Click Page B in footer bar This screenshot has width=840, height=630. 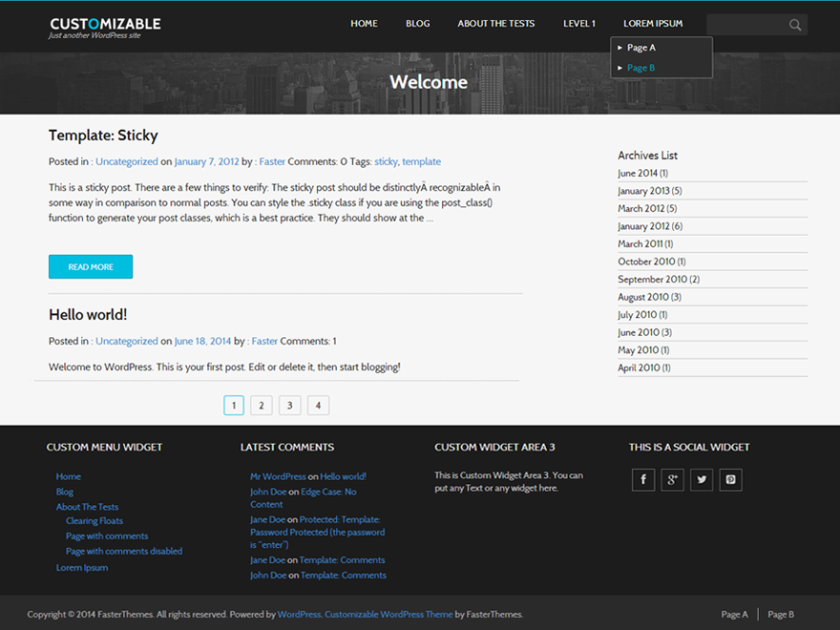tap(781, 615)
